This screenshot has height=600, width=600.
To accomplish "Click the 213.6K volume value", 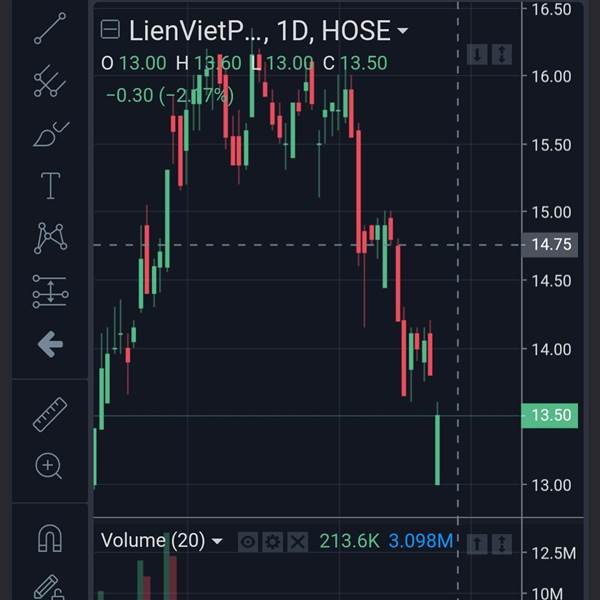I will coord(349,541).
